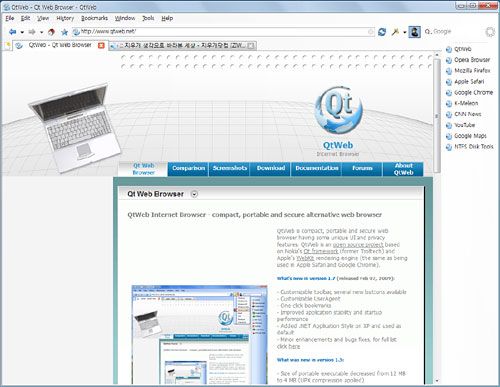Viewport: 500px width, 387px height.
Task: Click the blue star bookmark icon
Action: [64, 32]
